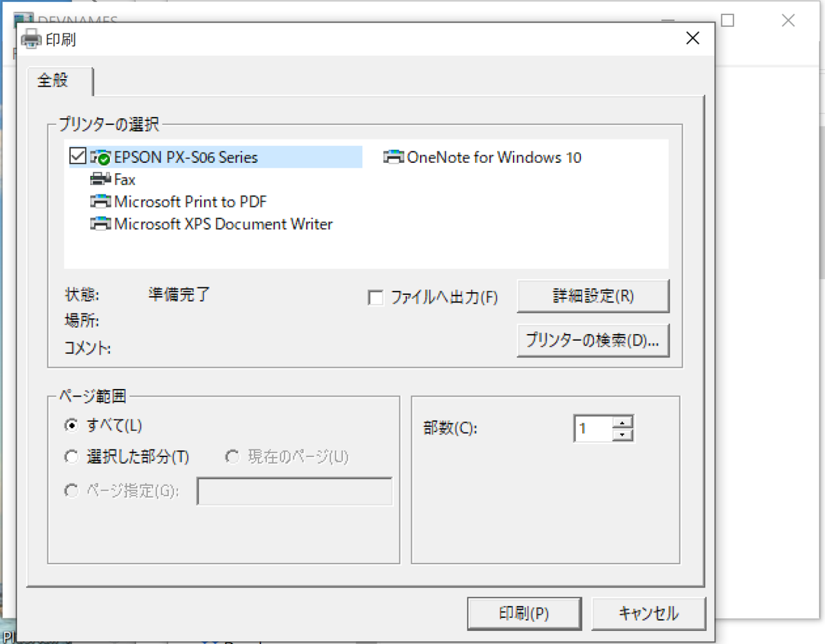The image size is (825, 644).
Task: Click the Microsoft Print to PDF text label
Action: tap(190, 201)
